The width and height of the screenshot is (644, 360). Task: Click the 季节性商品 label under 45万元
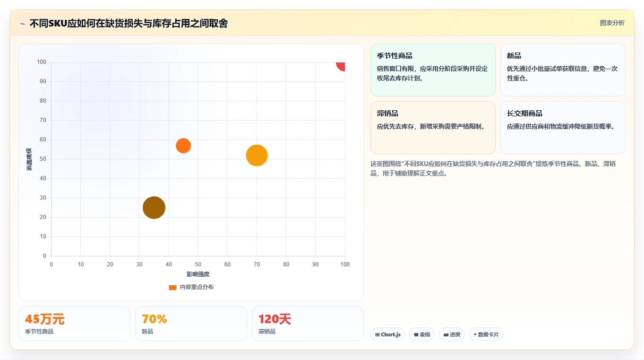39,332
